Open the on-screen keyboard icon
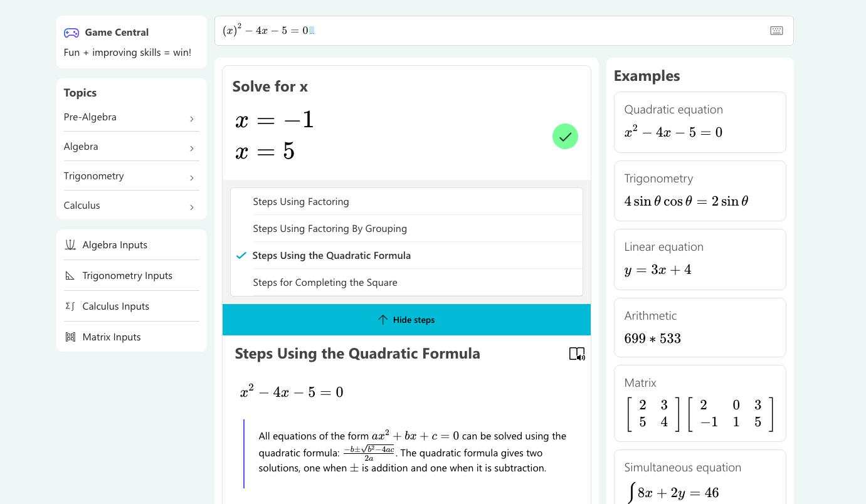 click(x=776, y=31)
